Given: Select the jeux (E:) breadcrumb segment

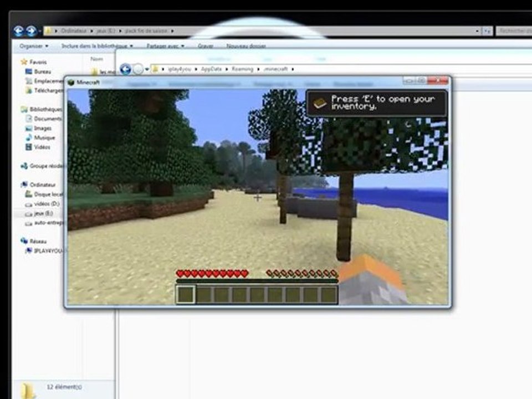Looking at the screenshot, I should [105, 31].
